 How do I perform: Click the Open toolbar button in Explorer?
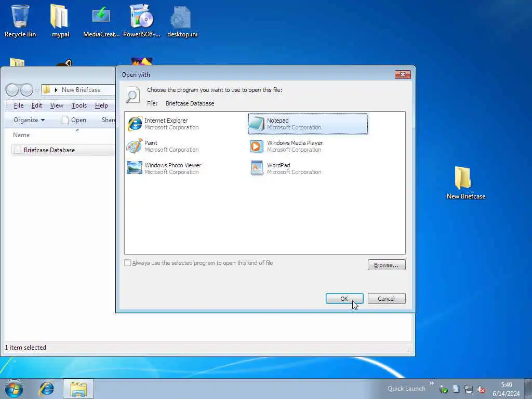point(74,120)
